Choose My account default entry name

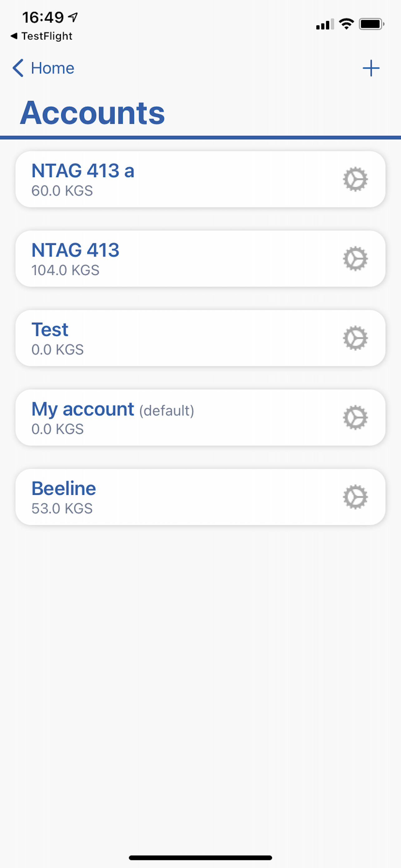pyautogui.click(x=83, y=409)
